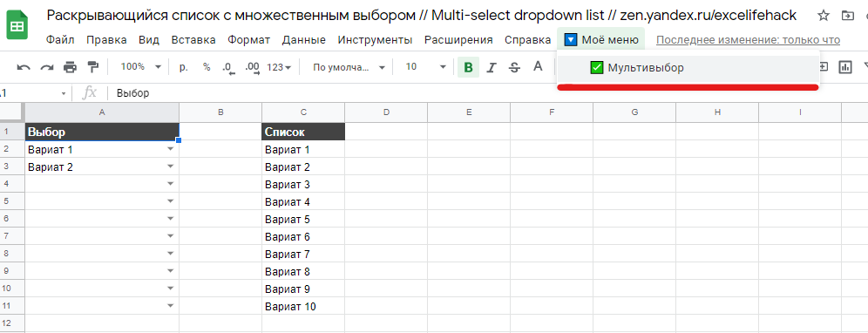Open the Файл menu
868x333 pixels.
point(60,40)
